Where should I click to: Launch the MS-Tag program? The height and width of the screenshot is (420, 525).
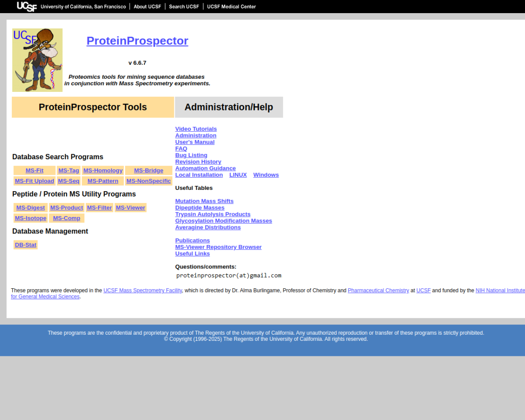pos(68,171)
